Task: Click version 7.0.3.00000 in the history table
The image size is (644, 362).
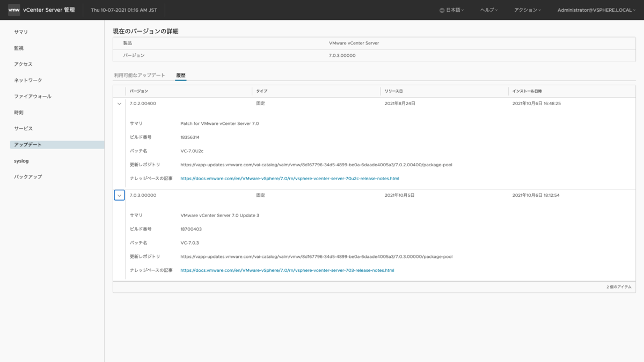Action: [143, 195]
